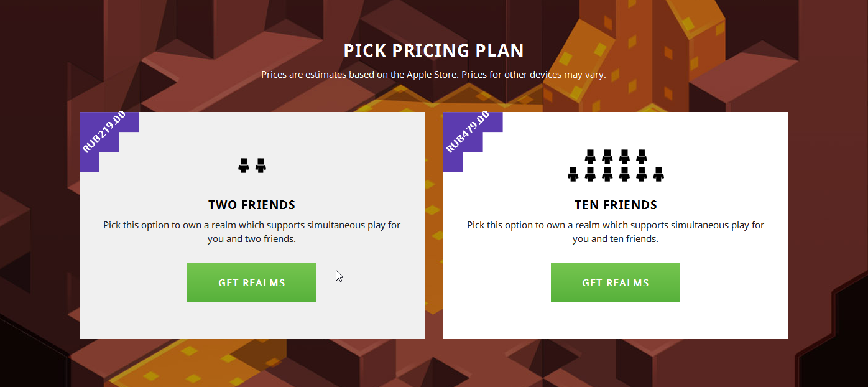Click the rightmost figure in the Ten Friends bottom row
This screenshot has height=387, width=868.
point(658,175)
